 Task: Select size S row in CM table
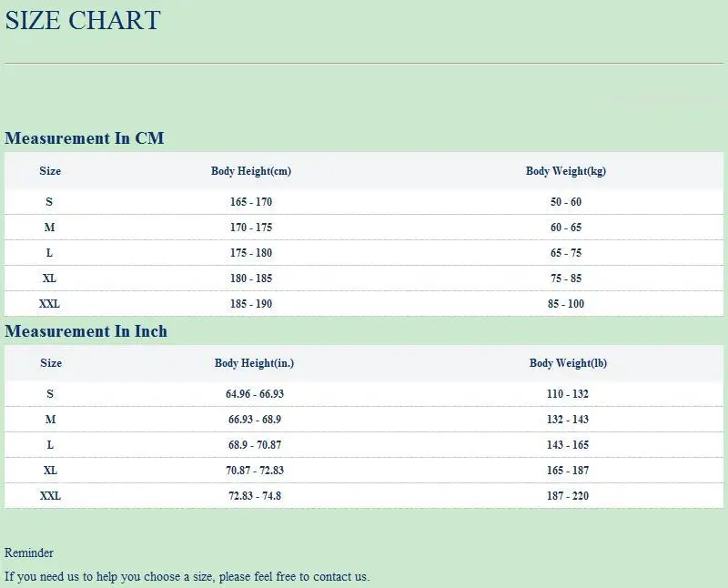pyautogui.click(x=364, y=202)
